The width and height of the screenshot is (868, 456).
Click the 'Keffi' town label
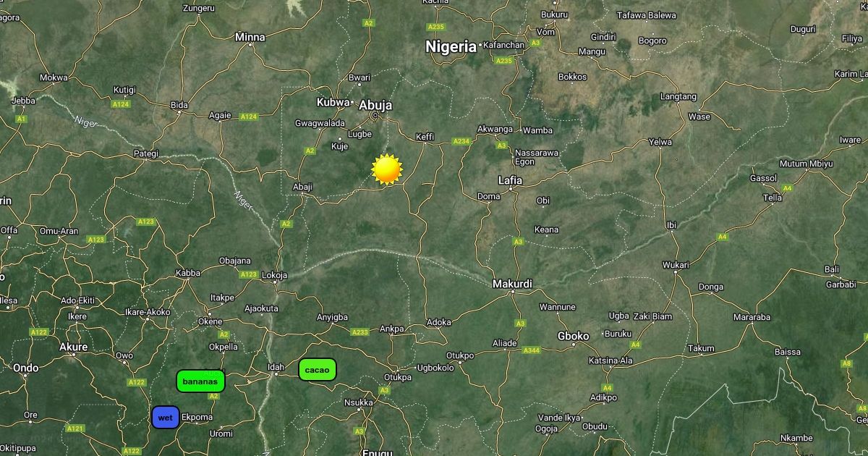coord(425,137)
